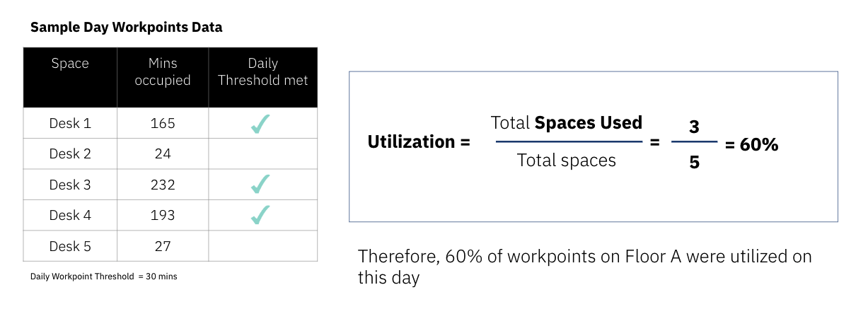The image size is (868, 314).
Task: Click the Sample Day Workpoints Data title
Action: pyautogui.click(x=127, y=28)
